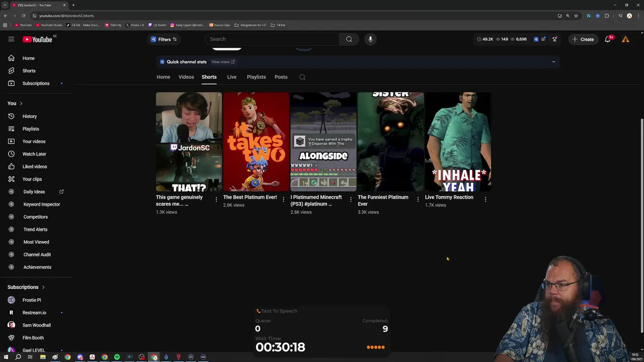
Task: Click View more in Quick channel stats
Action: (x=223, y=62)
